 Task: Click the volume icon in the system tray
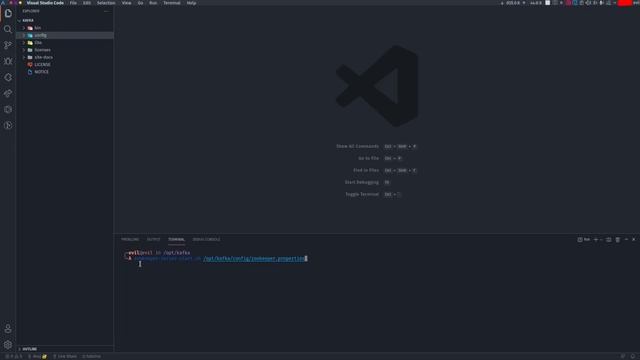click(x=588, y=3)
